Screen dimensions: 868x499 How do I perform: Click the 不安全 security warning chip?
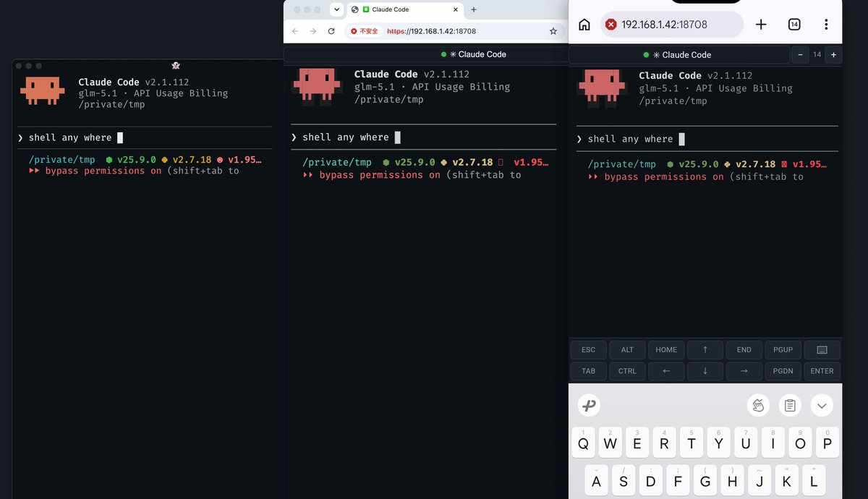click(x=365, y=31)
